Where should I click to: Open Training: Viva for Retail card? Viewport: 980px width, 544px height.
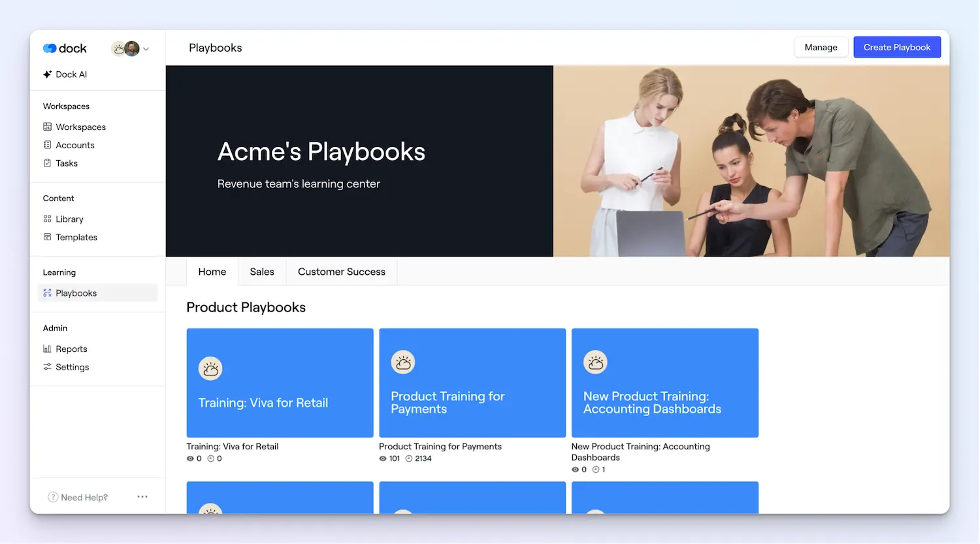point(280,383)
